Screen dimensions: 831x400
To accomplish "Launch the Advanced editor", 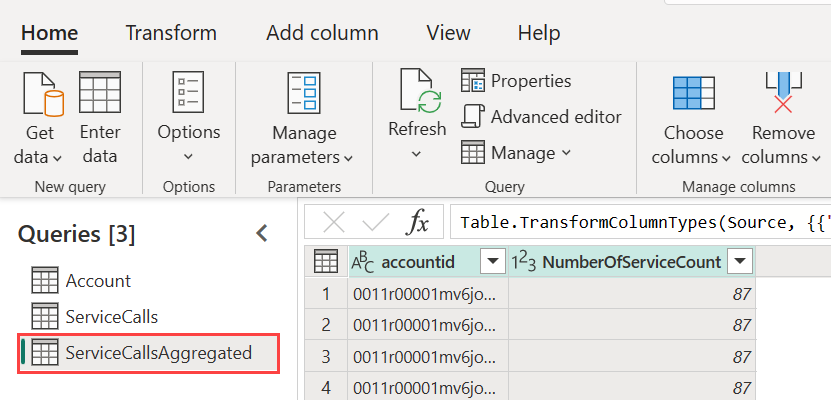I will coord(541,117).
